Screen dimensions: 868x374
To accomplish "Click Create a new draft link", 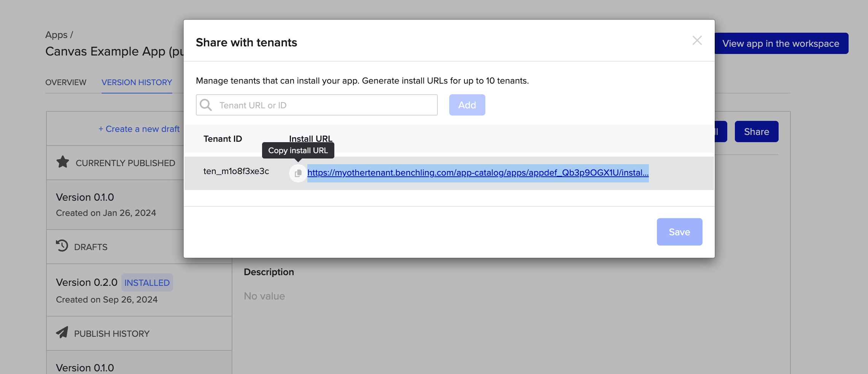I will click(x=139, y=129).
